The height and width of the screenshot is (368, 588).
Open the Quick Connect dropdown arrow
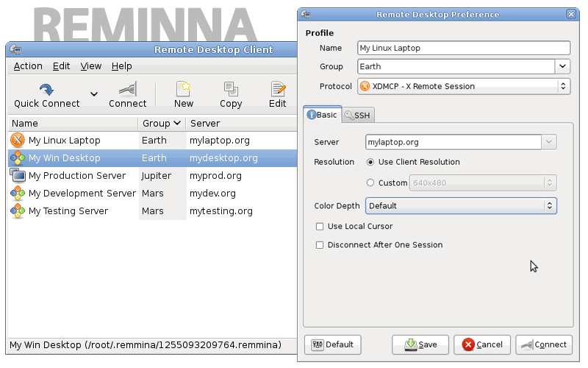point(94,93)
